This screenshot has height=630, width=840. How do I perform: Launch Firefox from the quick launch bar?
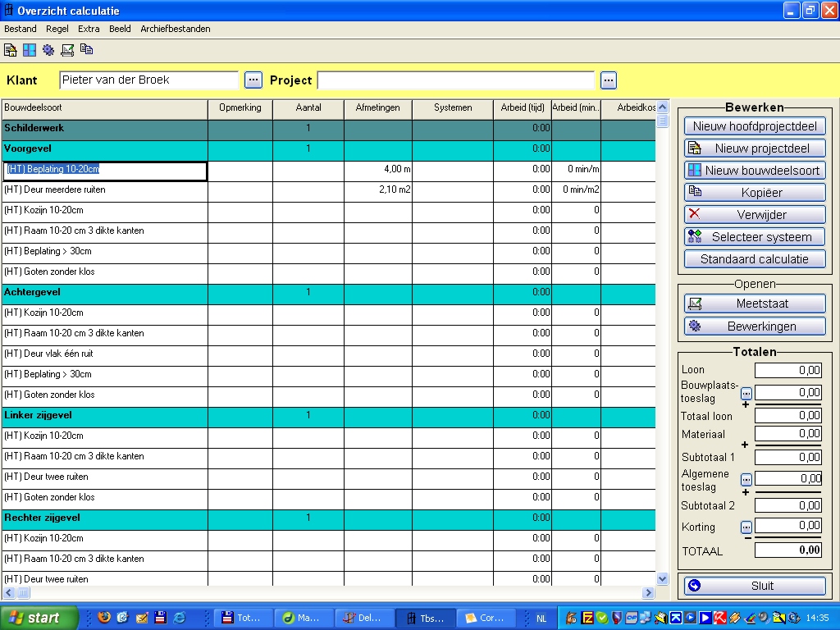point(104,618)
